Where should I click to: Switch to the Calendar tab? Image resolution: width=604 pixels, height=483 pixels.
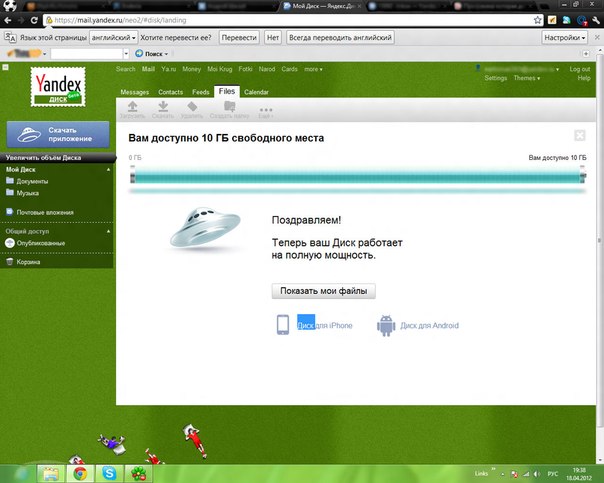pyautogui.click(x=256, y=92)
